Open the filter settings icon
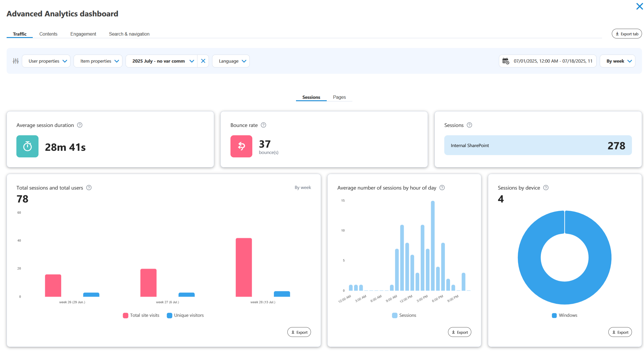The width and height of the screenshot is (644, 357). pos(16,61)
